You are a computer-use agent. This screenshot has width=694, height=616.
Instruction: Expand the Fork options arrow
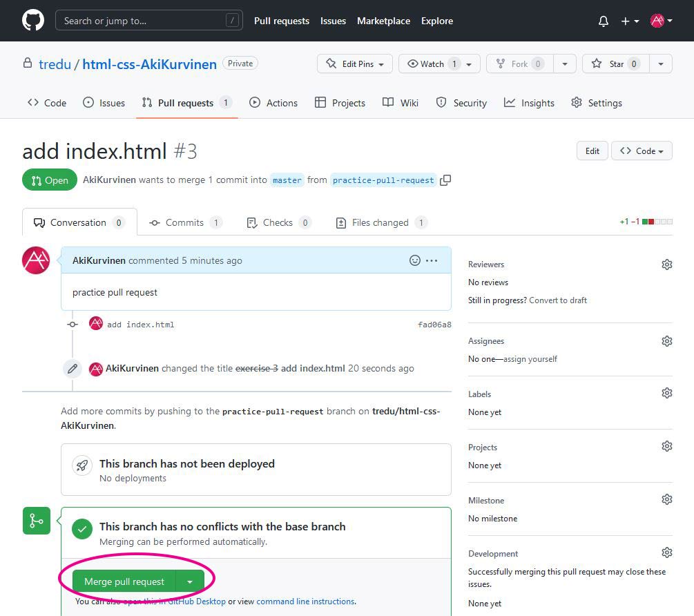tap(565, 64)
